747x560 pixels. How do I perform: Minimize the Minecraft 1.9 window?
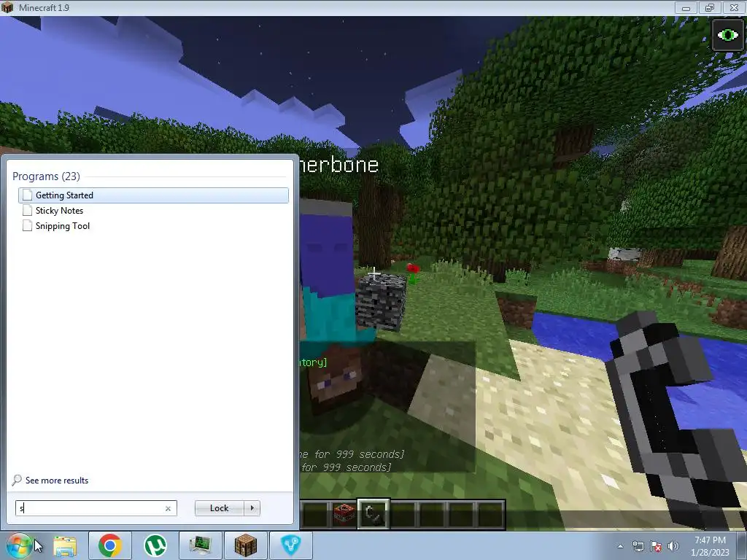tap(686, 7)
